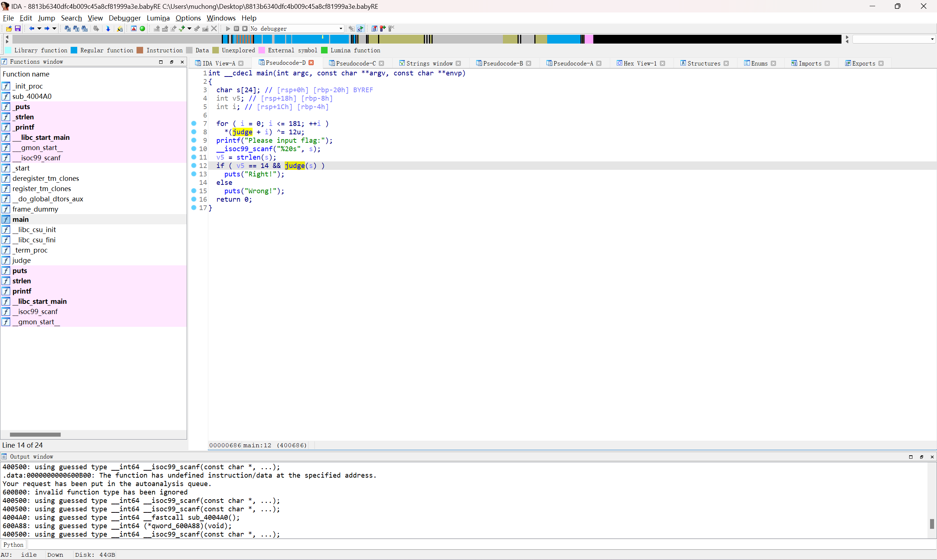Toggle breakpoint dot on line 13
937x560 pixels.
[x=194, y=174]
